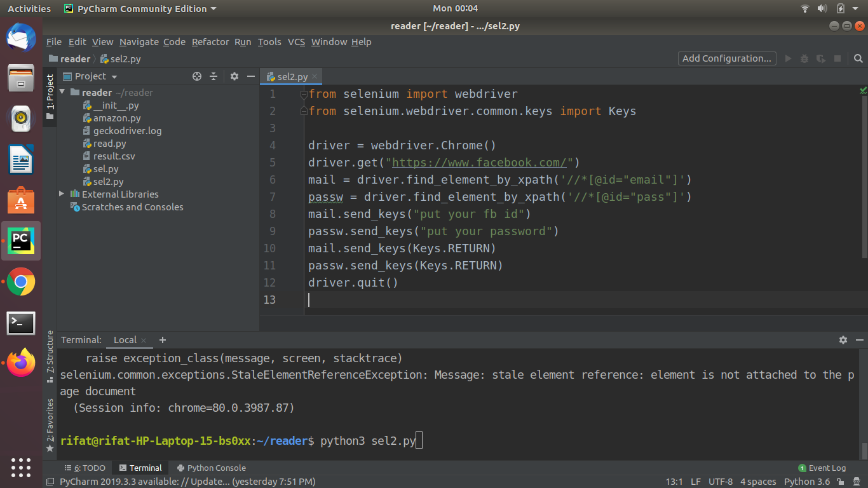Open the Navigate menu
Screen dimensions: 868x488
[139, 42]
